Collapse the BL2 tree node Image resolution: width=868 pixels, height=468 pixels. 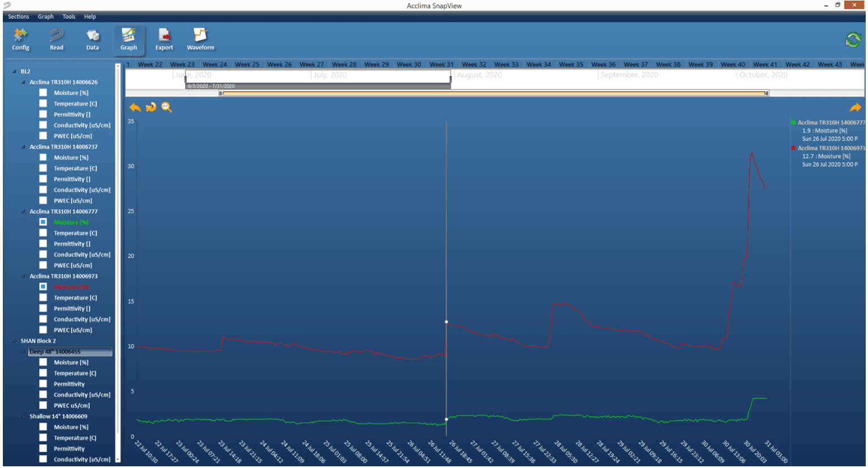point(15,72)
